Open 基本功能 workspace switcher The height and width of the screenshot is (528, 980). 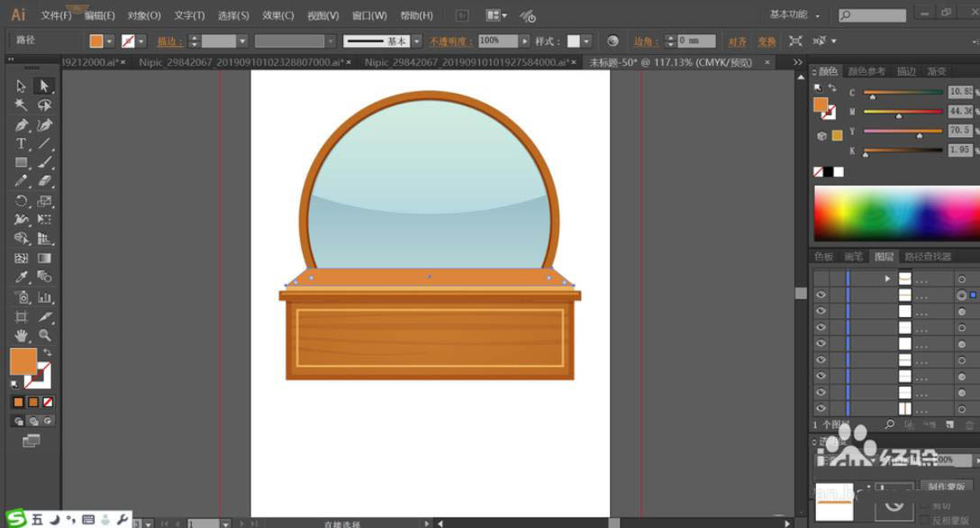tap(794, 14)
